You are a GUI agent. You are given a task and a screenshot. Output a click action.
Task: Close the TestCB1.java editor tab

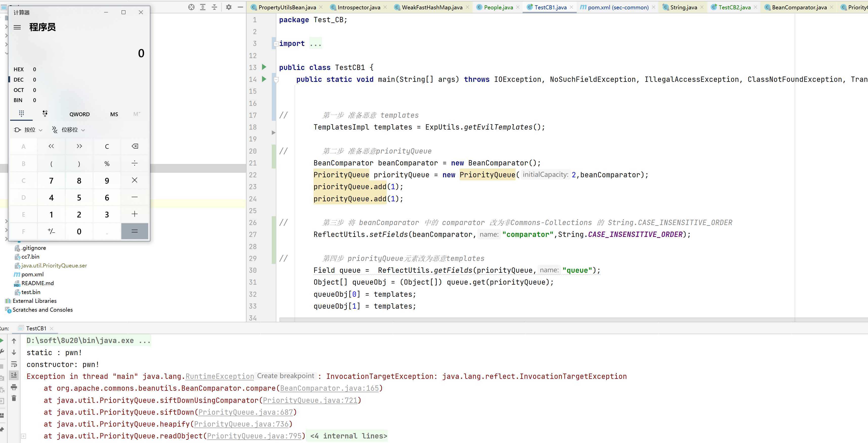click(571, 7)
